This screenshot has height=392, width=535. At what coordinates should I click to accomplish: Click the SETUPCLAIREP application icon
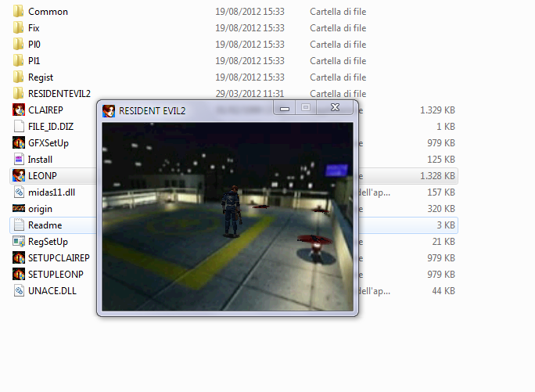[x=19, y=257]
